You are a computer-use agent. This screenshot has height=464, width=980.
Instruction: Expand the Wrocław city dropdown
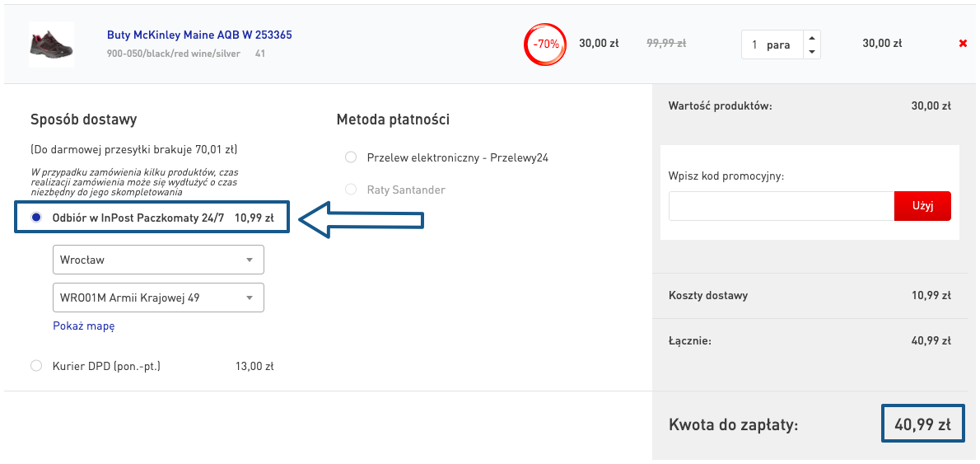pyautogui.click(x=158, y=260)
